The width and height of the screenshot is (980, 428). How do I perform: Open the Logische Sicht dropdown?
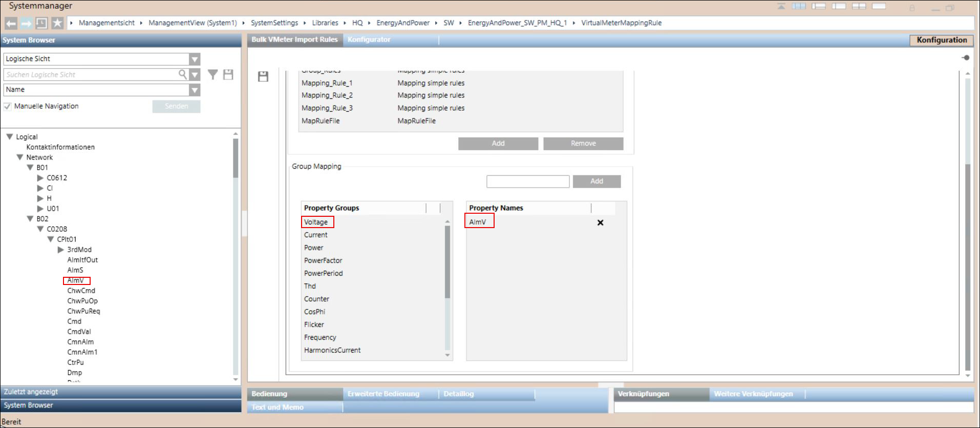coord(195,59)
